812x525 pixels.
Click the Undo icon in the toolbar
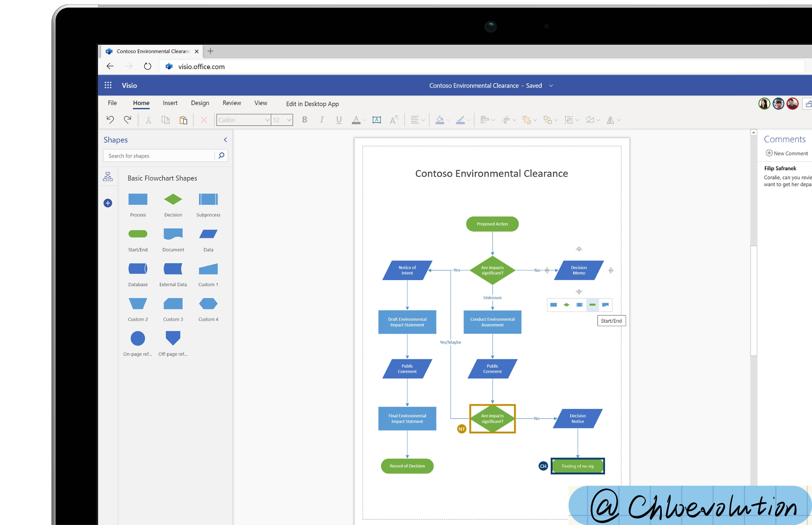tap(110, 119)
